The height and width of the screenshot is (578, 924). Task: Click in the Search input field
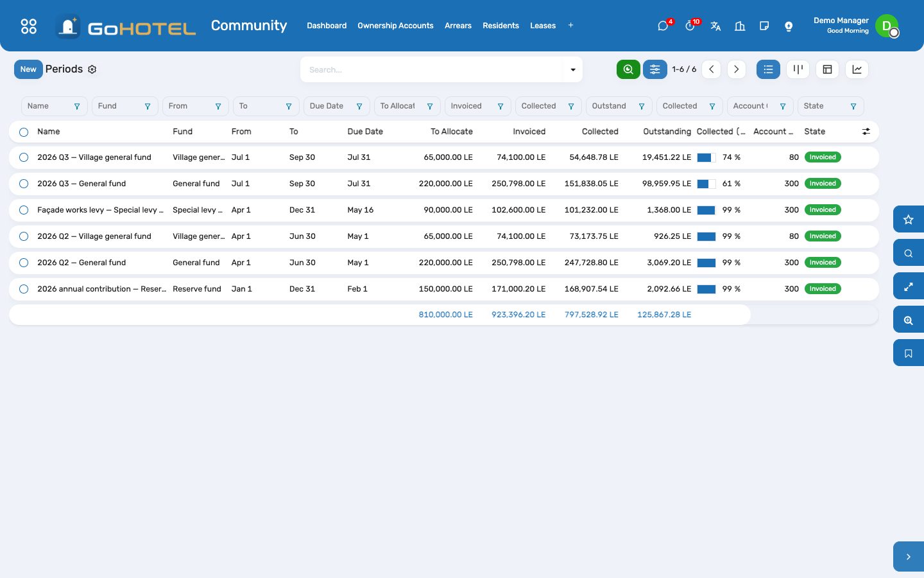point(433,69)
